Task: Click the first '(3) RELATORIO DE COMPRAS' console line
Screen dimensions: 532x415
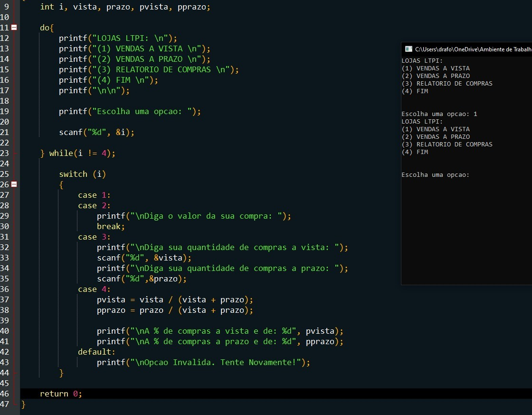Action: (x=447, y=84)
